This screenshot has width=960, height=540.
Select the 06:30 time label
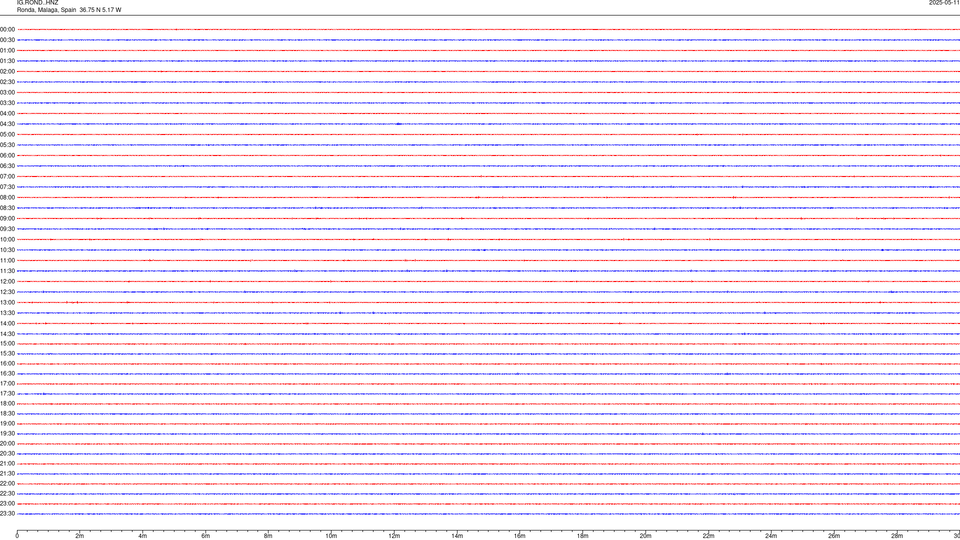click(x=7, y=165)
